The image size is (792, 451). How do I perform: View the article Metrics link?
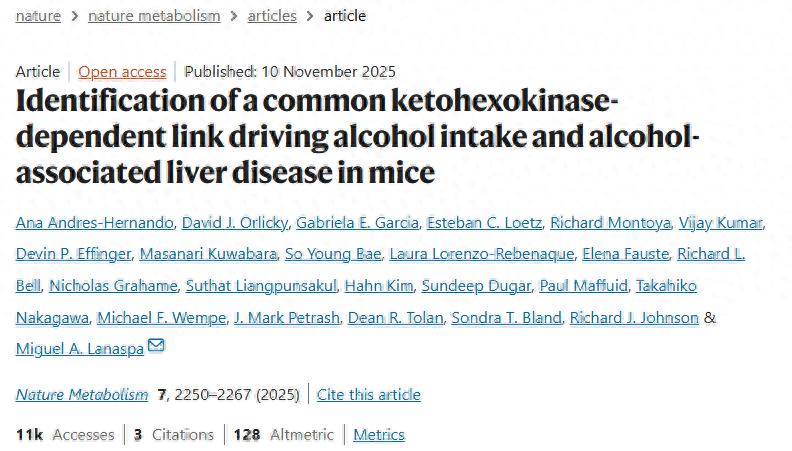(x=379, y=434)
